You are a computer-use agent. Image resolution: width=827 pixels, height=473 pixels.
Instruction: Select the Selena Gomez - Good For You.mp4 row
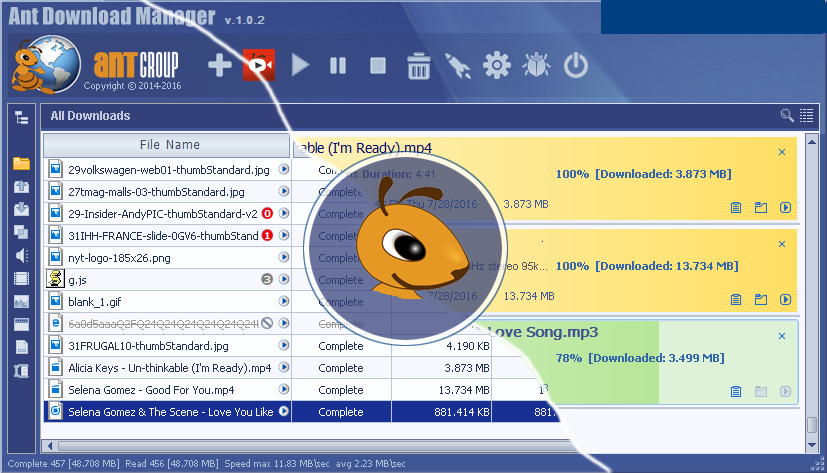(168, 390)
